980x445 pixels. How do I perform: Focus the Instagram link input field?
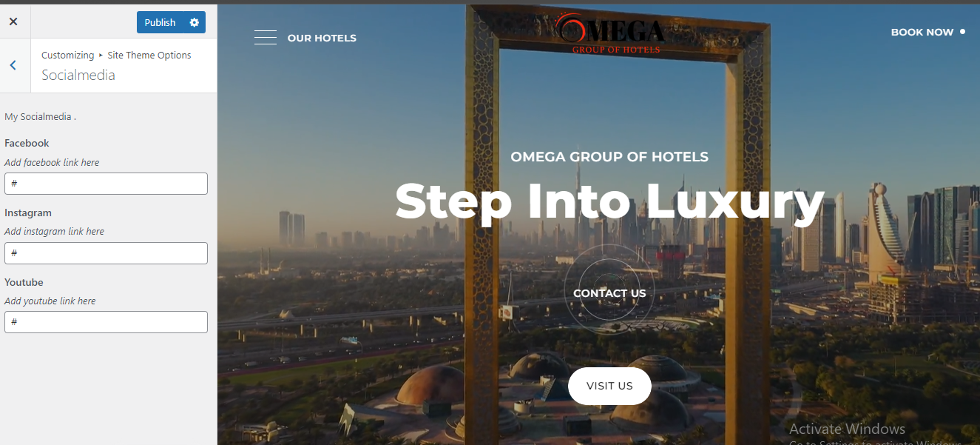tap(106, 253)
